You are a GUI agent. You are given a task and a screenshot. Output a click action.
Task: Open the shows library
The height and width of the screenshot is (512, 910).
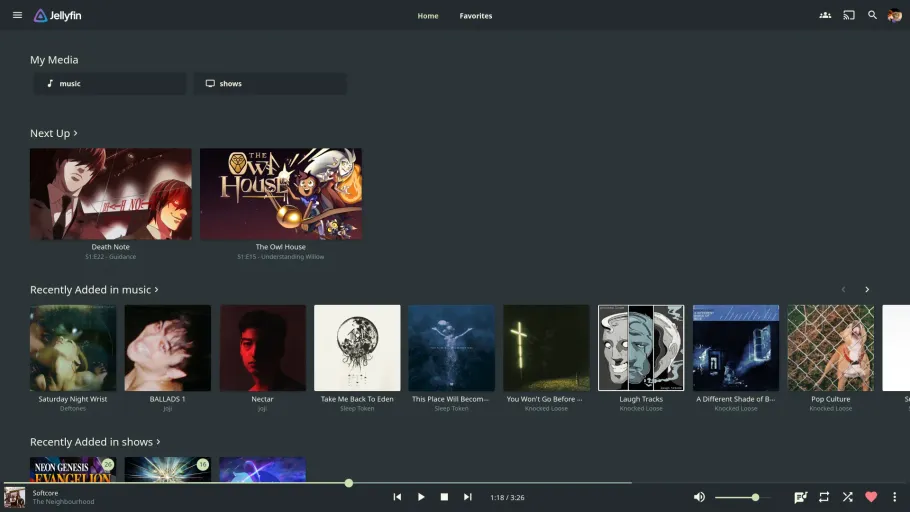[x=270, y=84]
